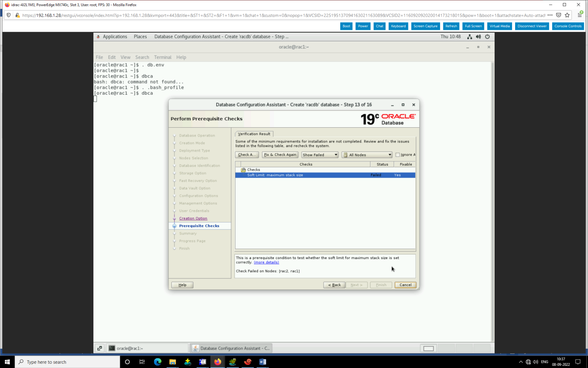Click the GNOME volume icon in top bar

478,37
